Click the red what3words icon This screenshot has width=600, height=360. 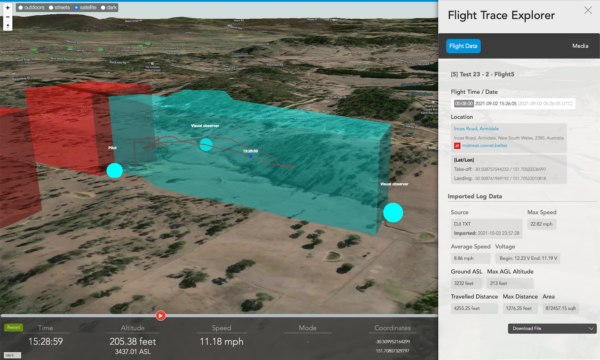coord(457,146)
